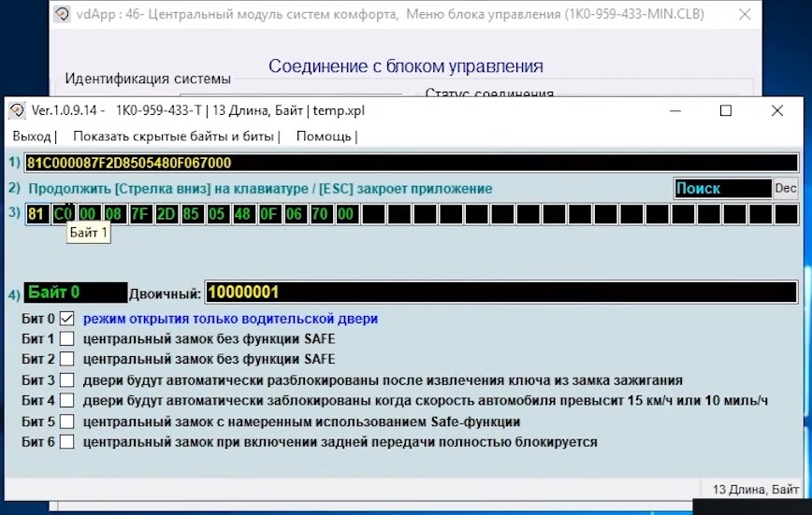This screenshot has height=515, width=812.
Task: Select byte cell 05
Action: click(217, 214)
